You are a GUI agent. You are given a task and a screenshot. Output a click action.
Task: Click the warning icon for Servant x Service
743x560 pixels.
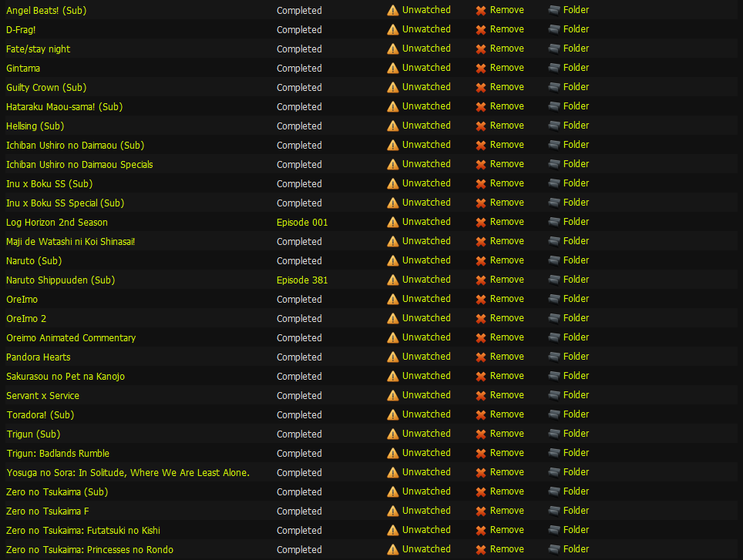pos(393,395)
